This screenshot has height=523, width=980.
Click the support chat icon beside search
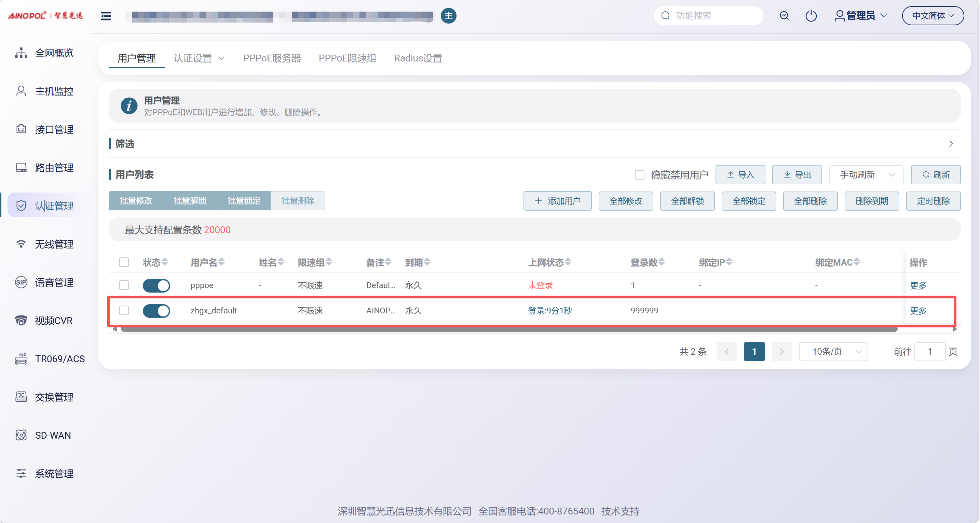tap(784, 16)
